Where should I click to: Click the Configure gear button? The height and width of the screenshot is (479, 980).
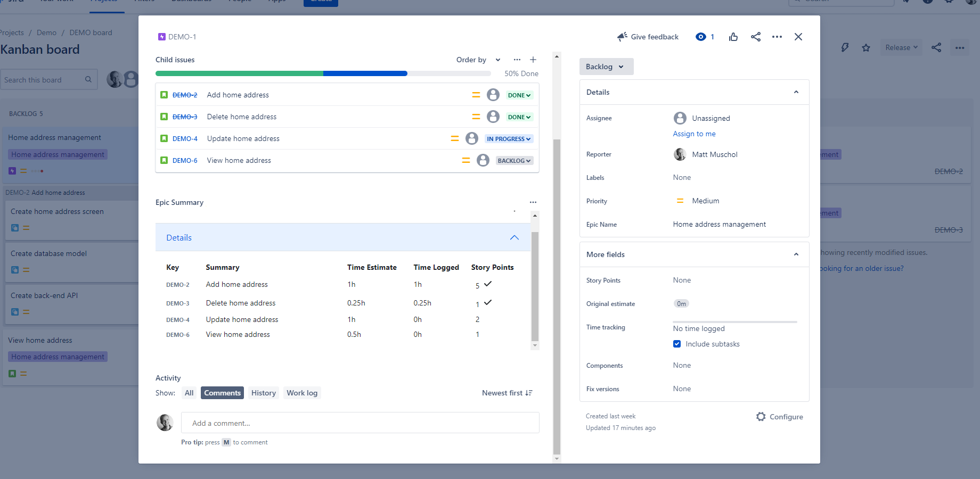[x=780, y=417]
